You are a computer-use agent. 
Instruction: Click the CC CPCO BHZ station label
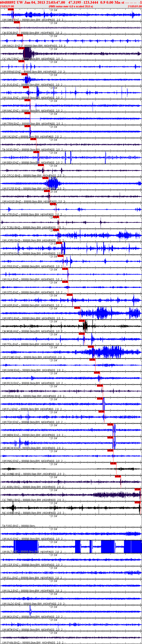[x=11, y=176]
